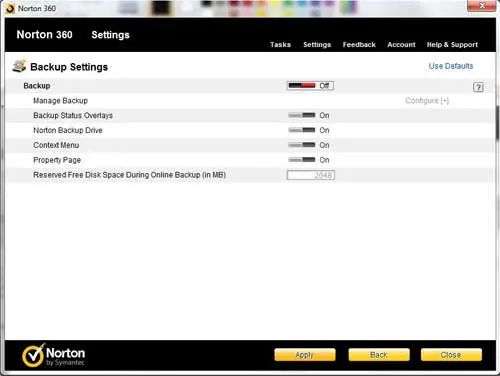The image size is (500, 376).
Task: Toggle the Backup switch on
Action: tap(310, 86)
